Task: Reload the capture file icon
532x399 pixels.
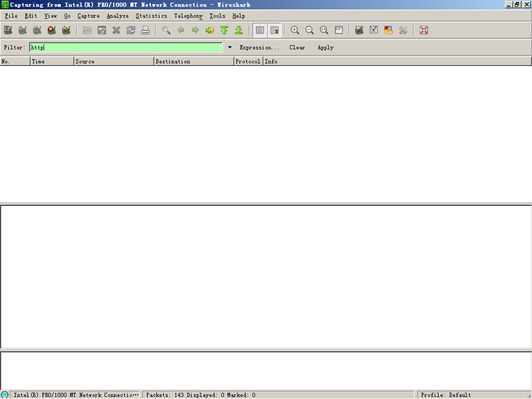Action: pos(131,30)
